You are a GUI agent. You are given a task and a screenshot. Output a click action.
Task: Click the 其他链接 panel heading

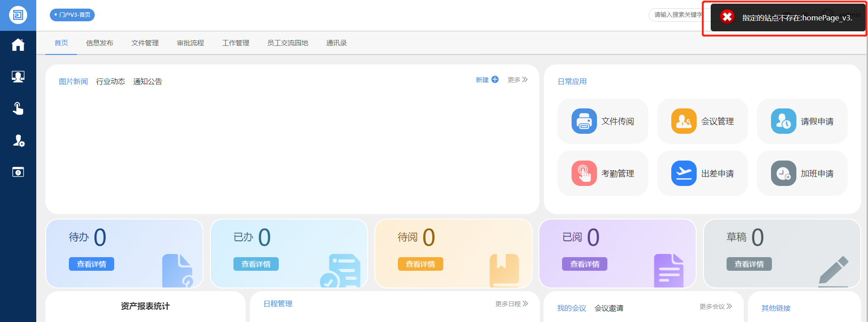coord(776,308)
